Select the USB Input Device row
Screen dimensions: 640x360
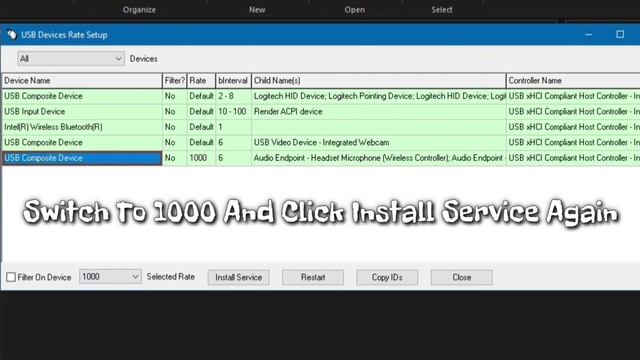pyautogui.click(x=321, y=112)
